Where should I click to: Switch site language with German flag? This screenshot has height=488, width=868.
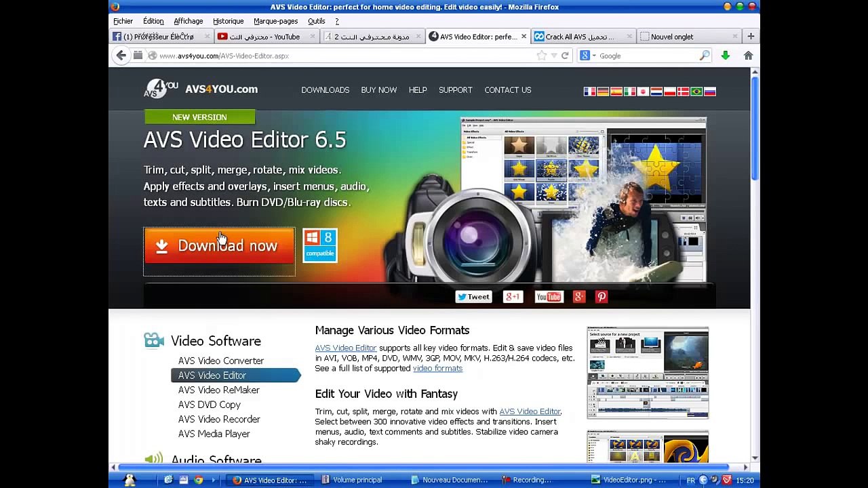[603, 91]
